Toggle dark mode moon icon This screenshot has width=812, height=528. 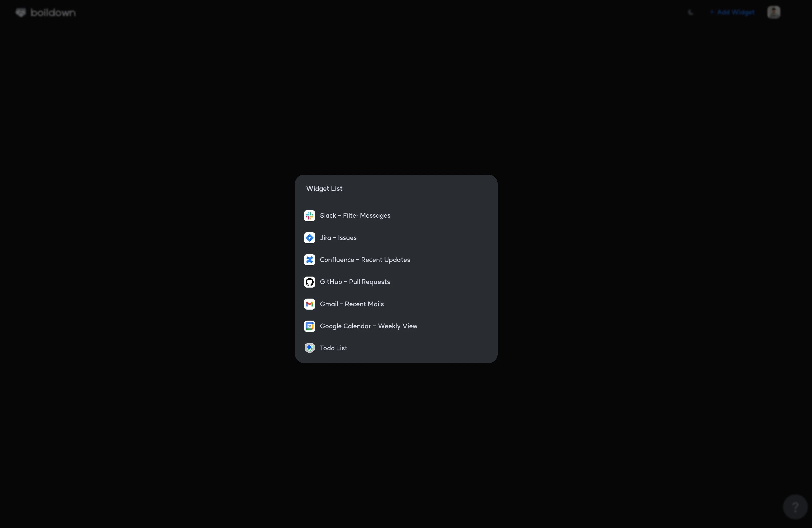tap(691, 13)
